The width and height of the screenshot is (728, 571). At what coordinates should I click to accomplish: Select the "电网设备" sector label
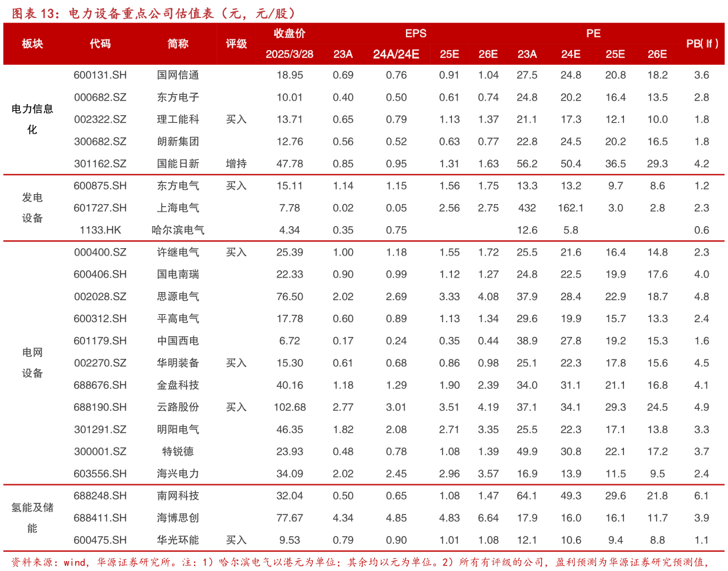pyautogui.click(x=33, y=363)
